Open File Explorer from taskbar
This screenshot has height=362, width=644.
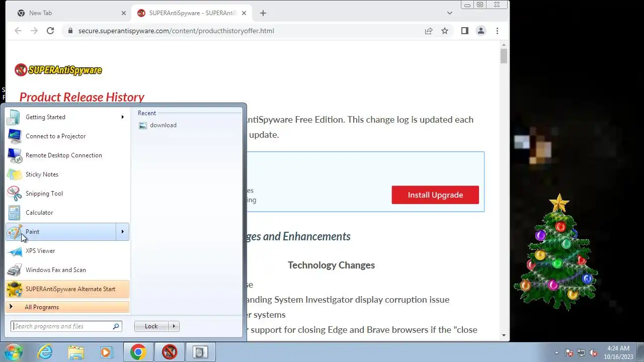(76, 352)
